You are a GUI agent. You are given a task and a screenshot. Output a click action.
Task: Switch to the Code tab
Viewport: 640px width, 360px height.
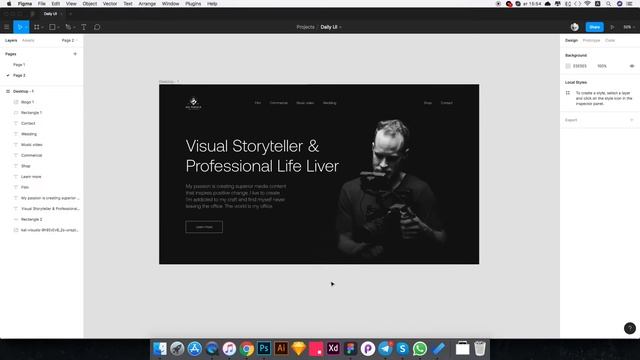point(610,40)
